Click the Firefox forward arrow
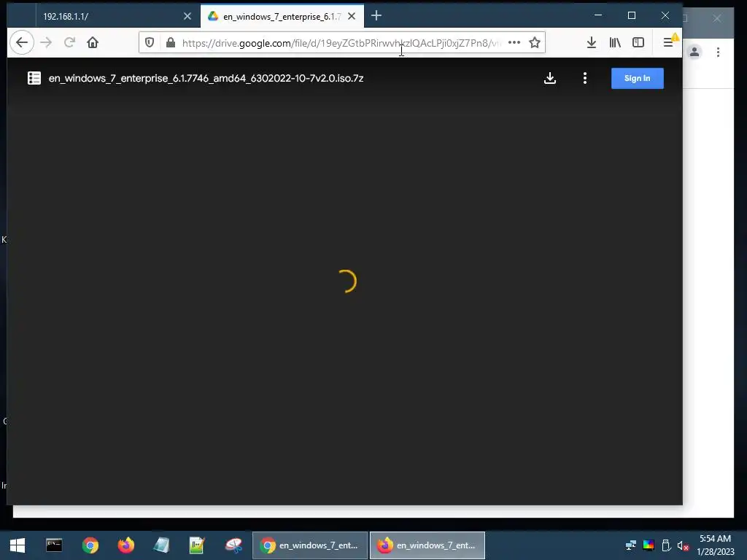The height and width of the screenshot is (560, 747). point(46,42)
